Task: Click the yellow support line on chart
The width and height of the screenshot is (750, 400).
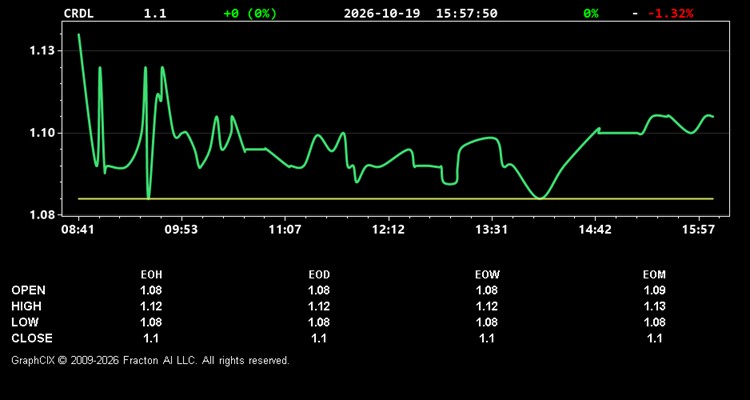Action: (396, 199)
